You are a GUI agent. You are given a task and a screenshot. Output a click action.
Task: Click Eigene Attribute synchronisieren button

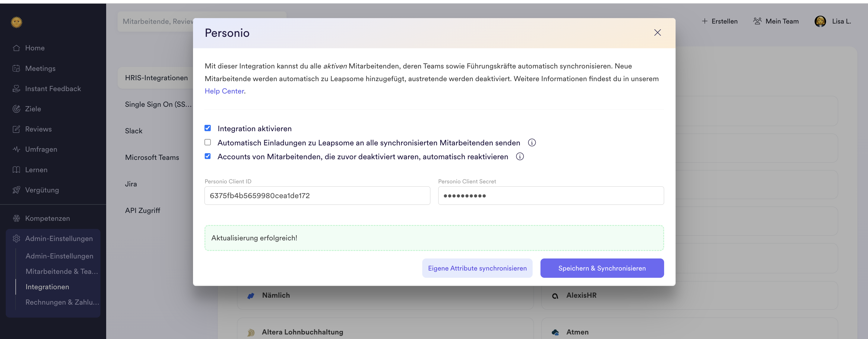click(477, 268)
